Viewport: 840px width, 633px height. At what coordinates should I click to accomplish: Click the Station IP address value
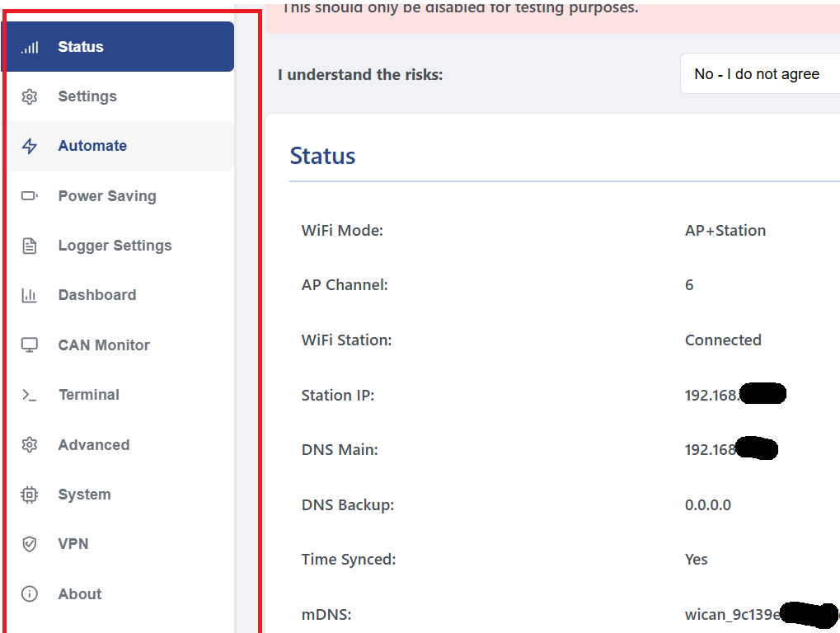click(735, 395)
